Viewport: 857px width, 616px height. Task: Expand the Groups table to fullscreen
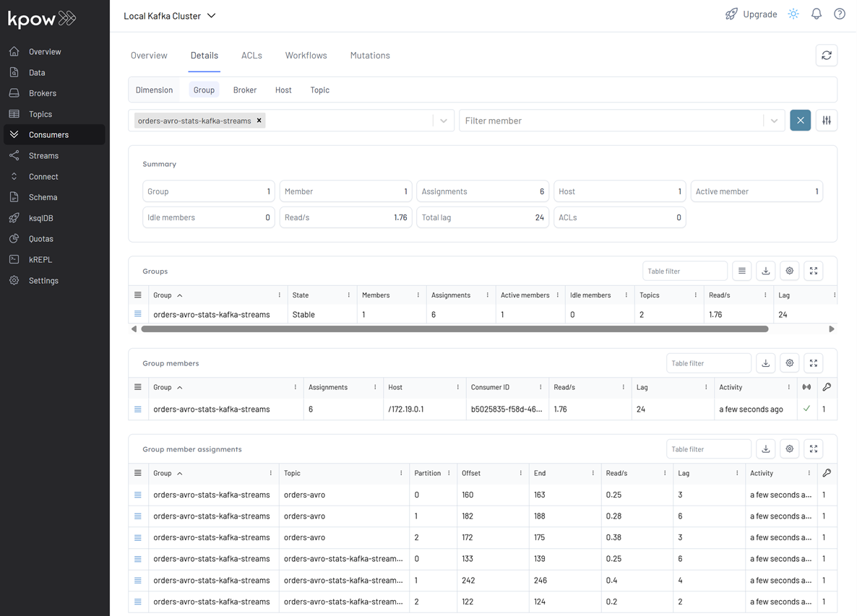coord(813,271)
